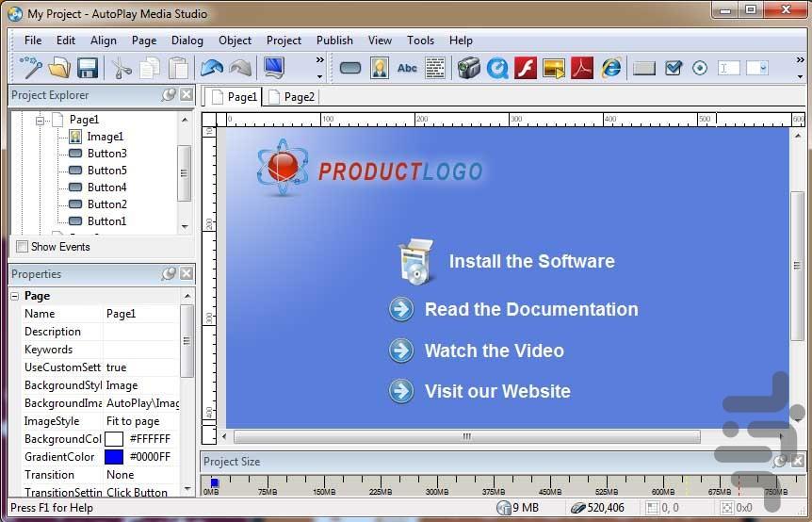This screenshot has height=522, width=812.
Task: Switch to the Page1 tab
Action: 234,97
